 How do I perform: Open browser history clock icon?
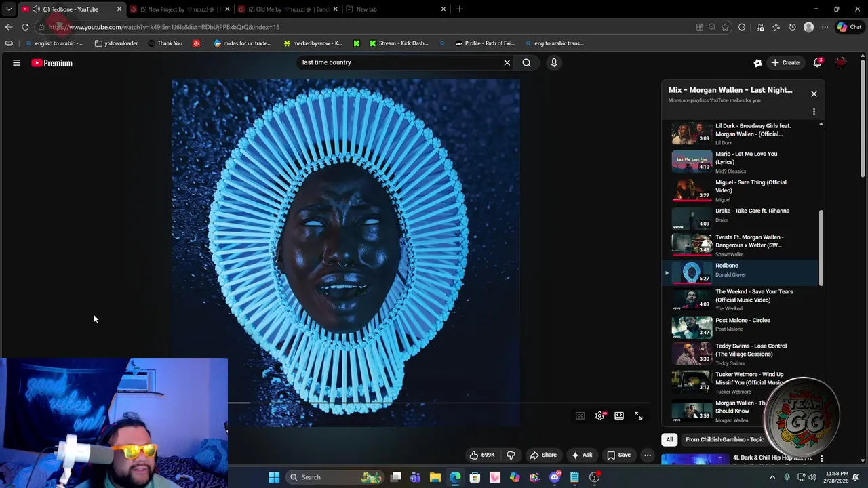pyautogui.click(x=792, y=27)
